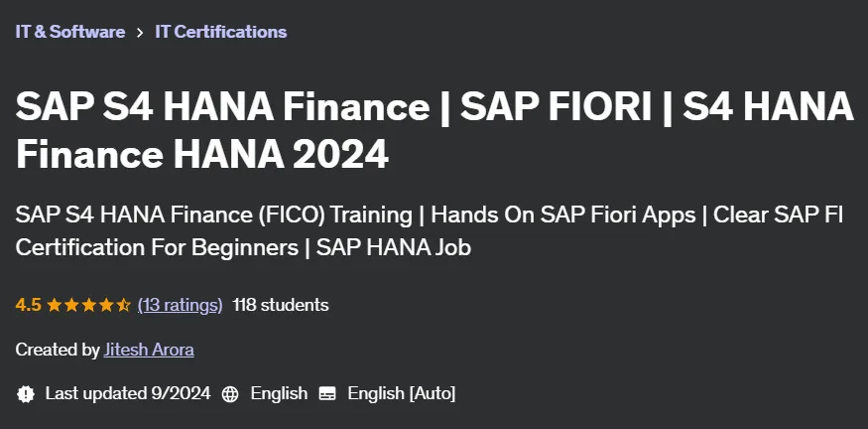Screen dimensions: 868x429
Task: Click the course subtitle about FICO Training
Action: [429, 231]
